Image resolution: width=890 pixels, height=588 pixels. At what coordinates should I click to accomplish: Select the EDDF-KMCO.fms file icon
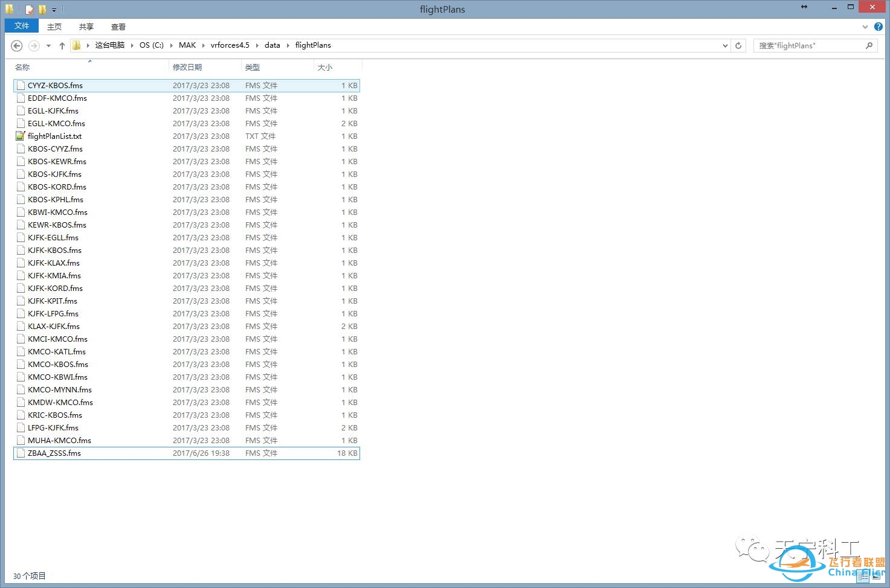pos(21,98)
